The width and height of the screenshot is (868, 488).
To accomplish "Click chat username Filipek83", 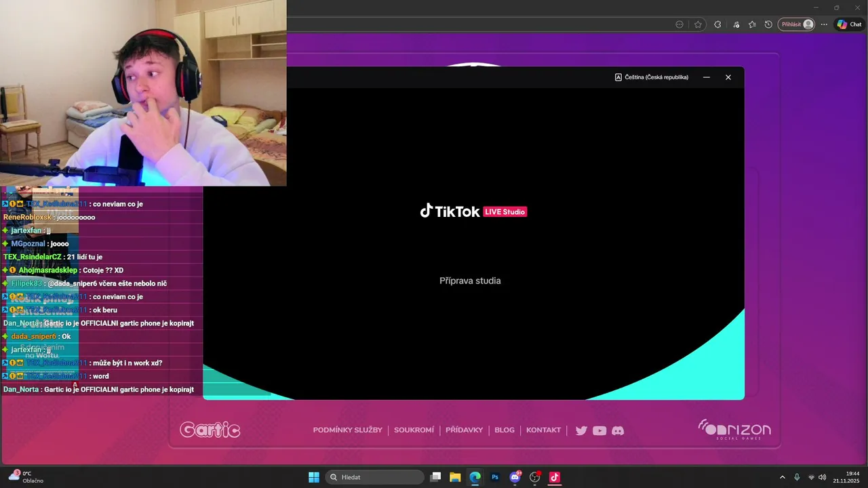I will coord(26,283).
